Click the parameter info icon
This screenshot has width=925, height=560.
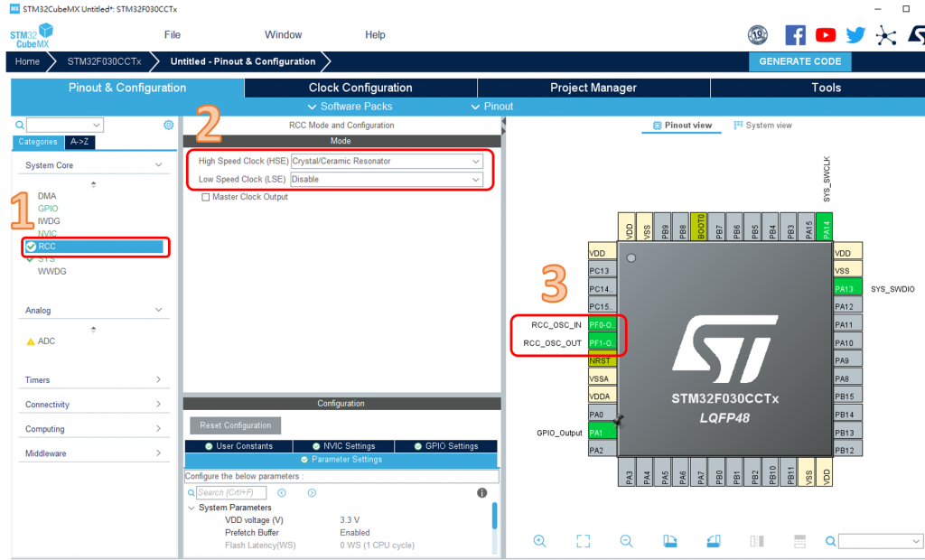[482, 493]
